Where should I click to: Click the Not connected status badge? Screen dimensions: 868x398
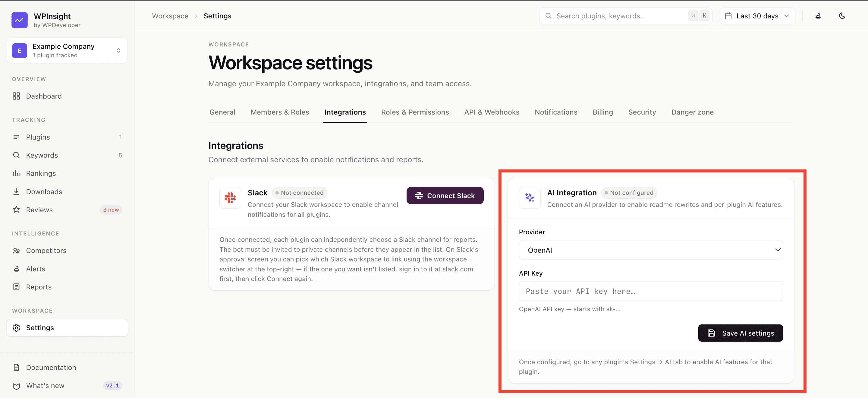[299, 193]
